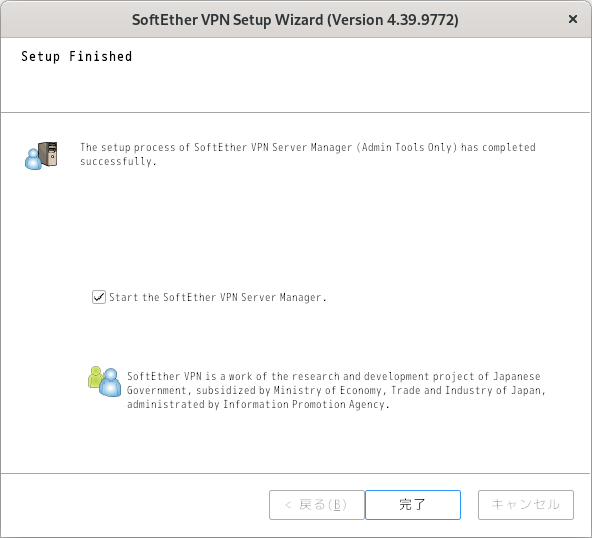Click the 'Setup Finished' heading

click(77, 57)
